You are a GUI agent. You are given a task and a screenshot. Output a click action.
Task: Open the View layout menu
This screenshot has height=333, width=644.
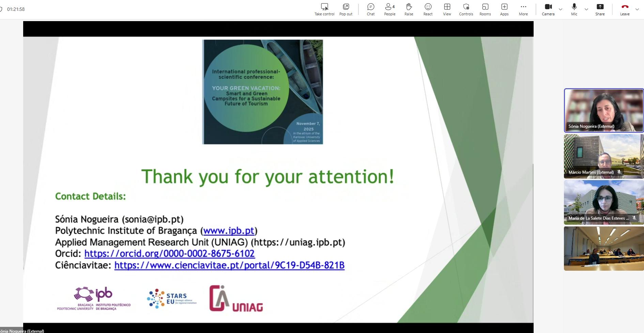coord(447,7)
